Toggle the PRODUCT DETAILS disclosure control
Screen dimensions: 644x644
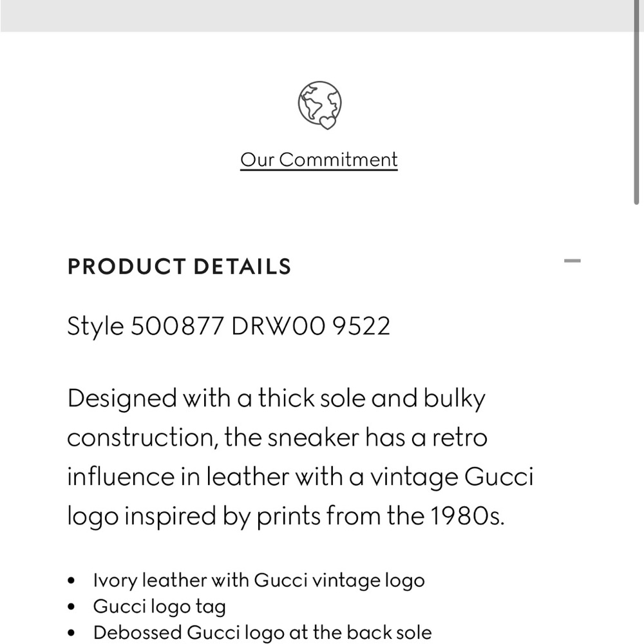pos(572,261)
